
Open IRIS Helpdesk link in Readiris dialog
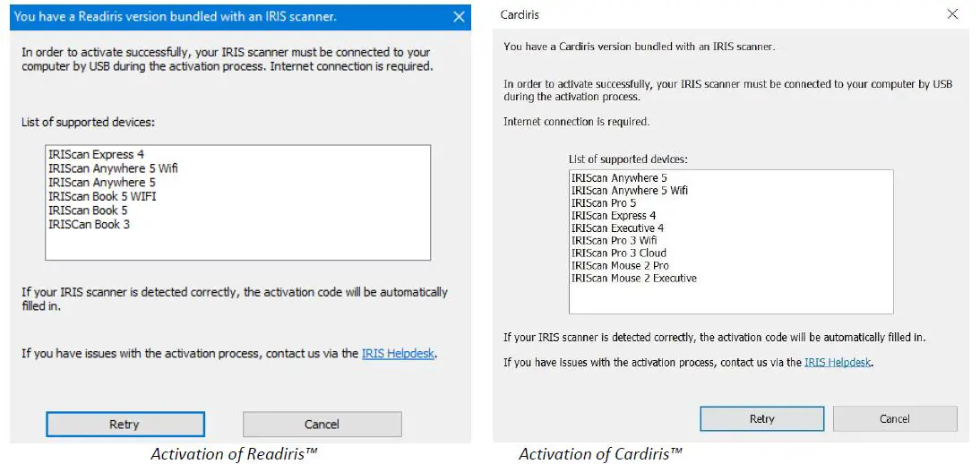coord(398,354)
